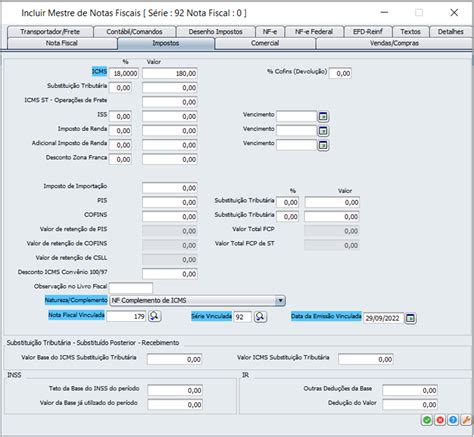Click the Observação no Livro Fiscal field

(x=131, y=288)
